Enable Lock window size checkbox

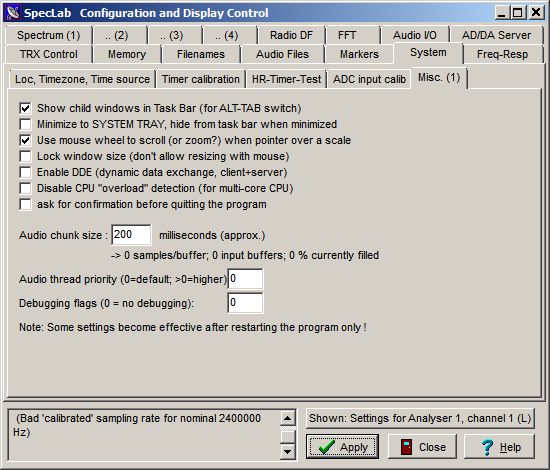pos(25,156)
